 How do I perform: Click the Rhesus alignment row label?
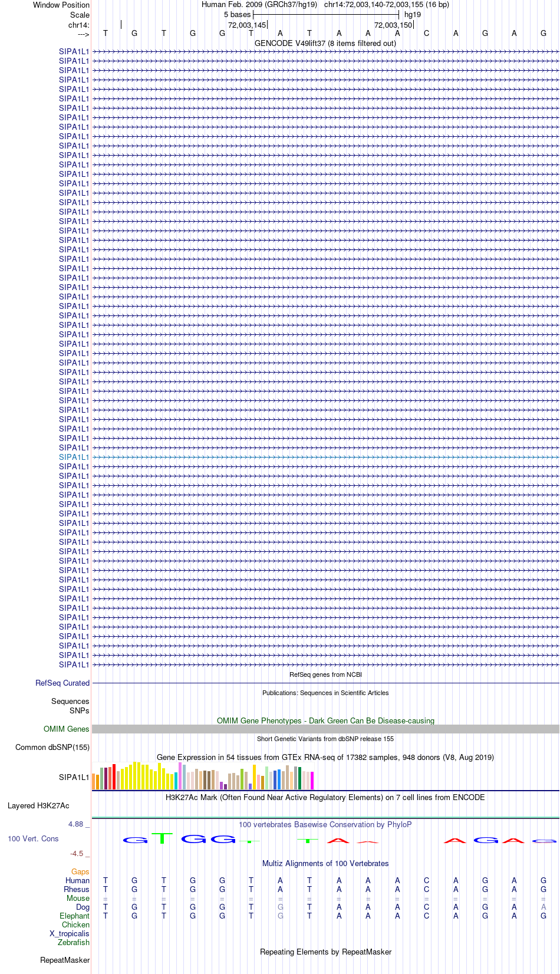(x=77, y=889)
